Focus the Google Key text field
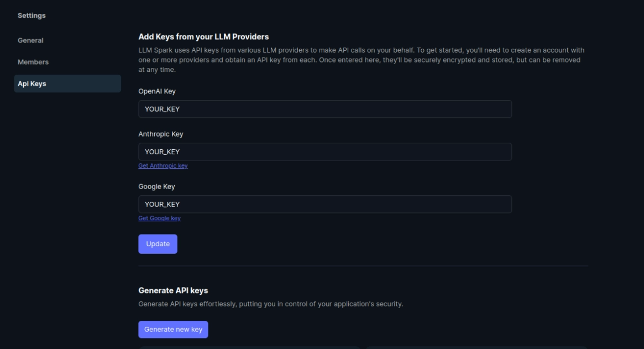The width and height of the screenshot is (644, 349). tap(324, 204)
